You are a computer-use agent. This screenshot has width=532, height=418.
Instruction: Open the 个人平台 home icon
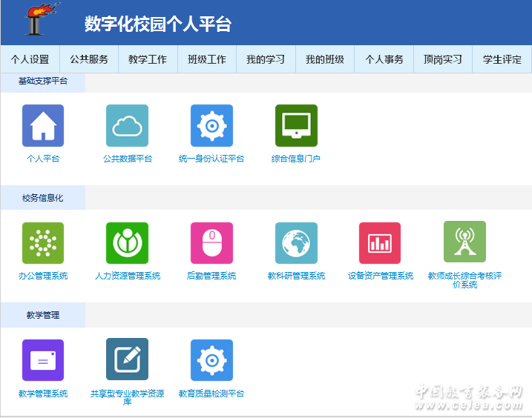click(x=43, y=126)
